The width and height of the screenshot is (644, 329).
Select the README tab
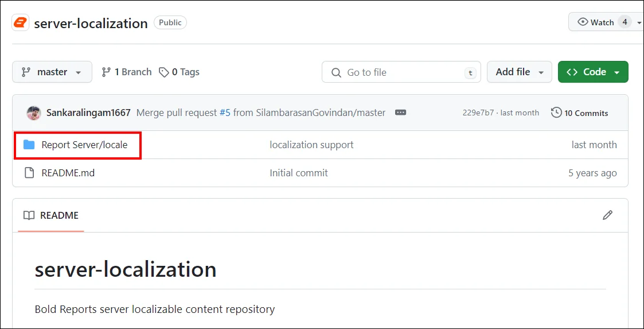pyautogui.click(x=51, y=215)
